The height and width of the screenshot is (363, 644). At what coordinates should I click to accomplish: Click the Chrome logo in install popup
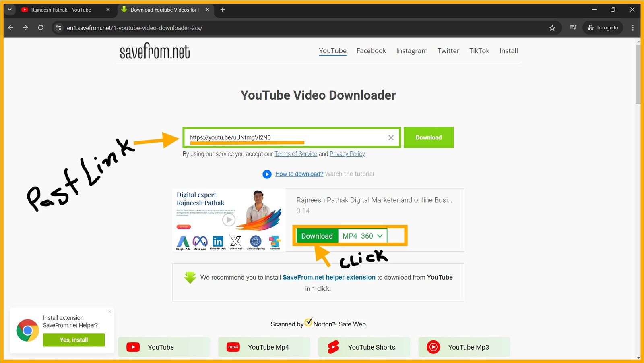coord(27,330)
